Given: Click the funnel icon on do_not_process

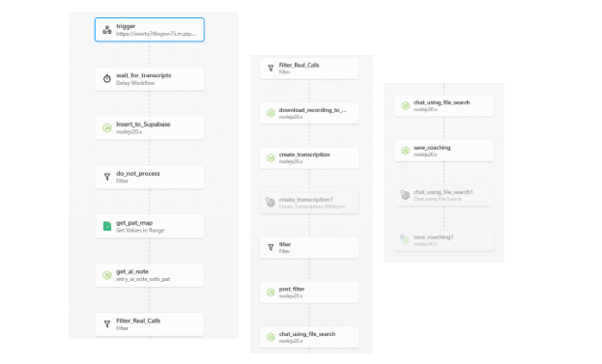Looking at the screenshot, I should [x=107, y=177].
